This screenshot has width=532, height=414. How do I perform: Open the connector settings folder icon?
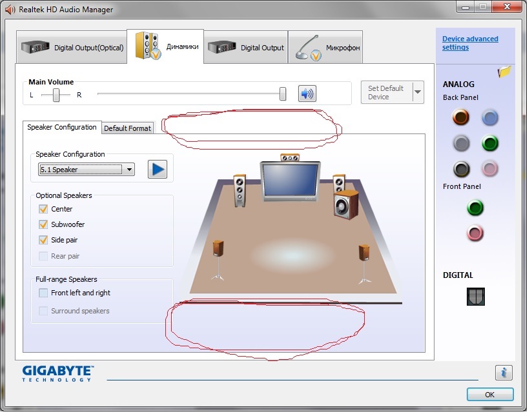pyautogui.click(x=504, y=71)
